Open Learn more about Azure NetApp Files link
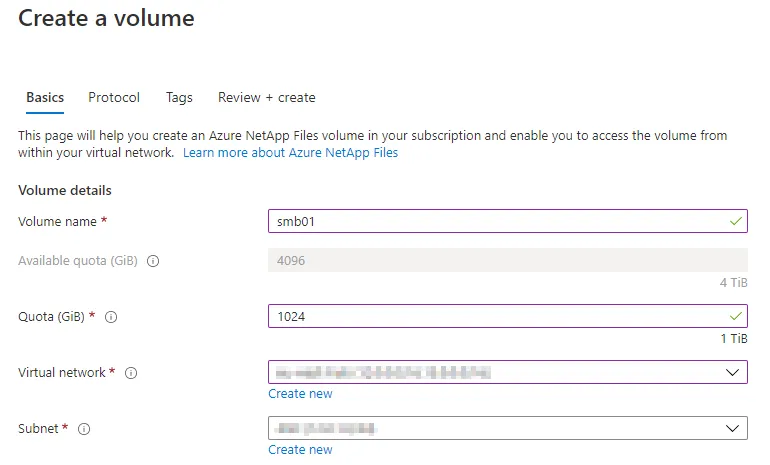The image size is (770, 465). click(290, 153)
